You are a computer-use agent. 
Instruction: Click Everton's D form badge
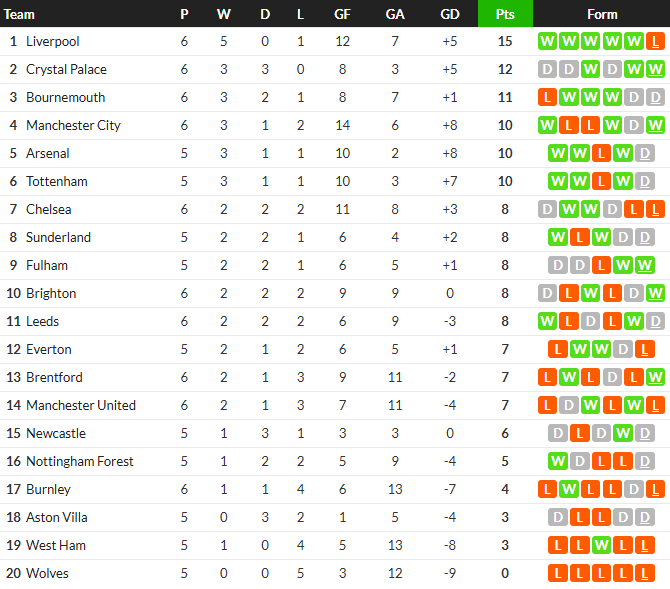point(623,350)
